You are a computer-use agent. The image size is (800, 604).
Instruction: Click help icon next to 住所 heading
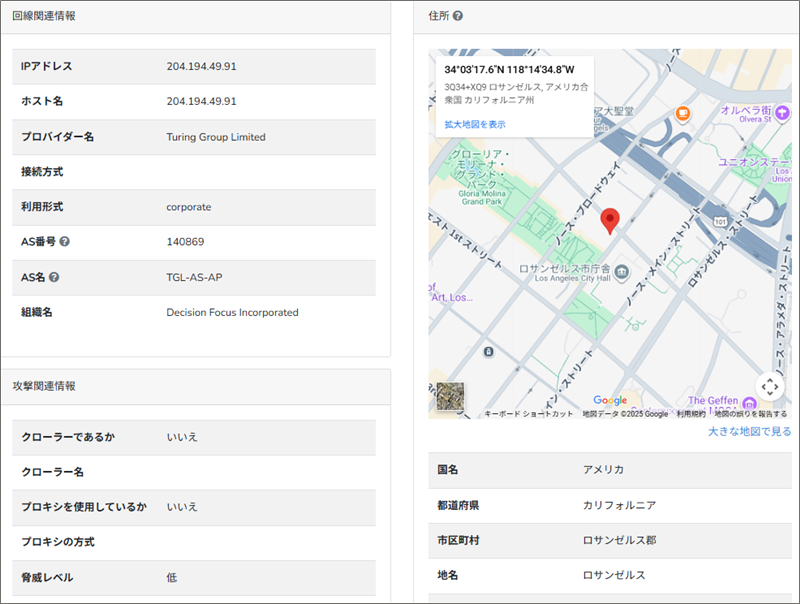(458, 16)
